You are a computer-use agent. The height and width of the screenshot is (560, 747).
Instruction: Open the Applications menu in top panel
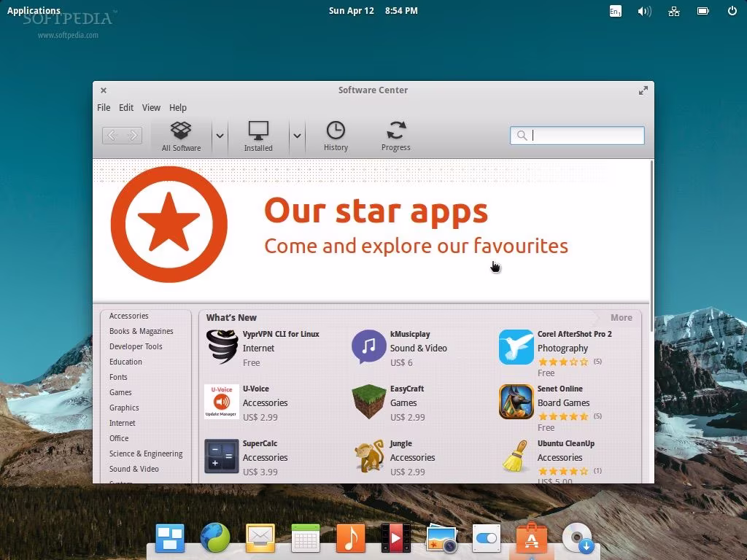click(34, 10)
